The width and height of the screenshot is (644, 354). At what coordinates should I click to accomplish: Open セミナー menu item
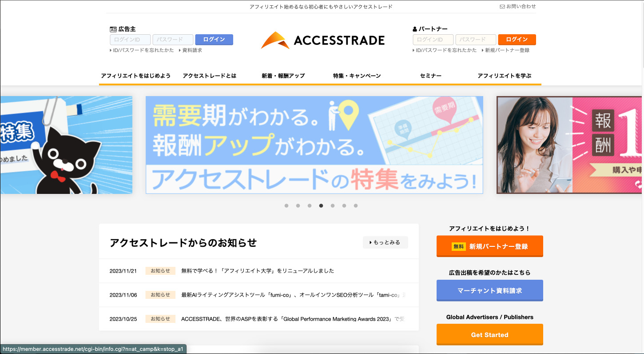click(430, 76)
